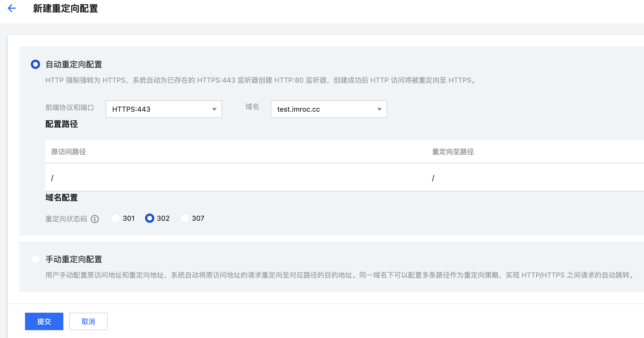The height and width of the screenshot is (338, 644).
Task: Click the 提交 submit button
Action: pyautogui.click(x=44, y=321)
